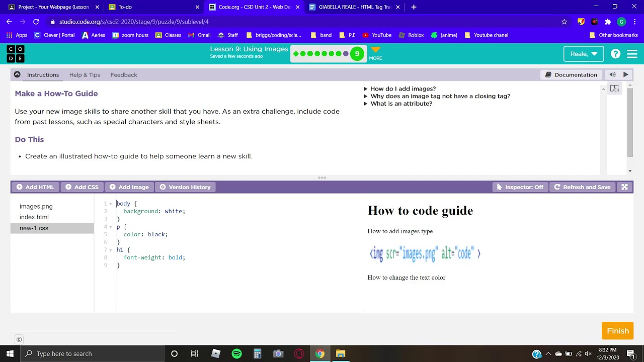The height and width of the screenshot is (362, 644).
Task: Click the Add CSS button
Action: (x=82, y=187)
